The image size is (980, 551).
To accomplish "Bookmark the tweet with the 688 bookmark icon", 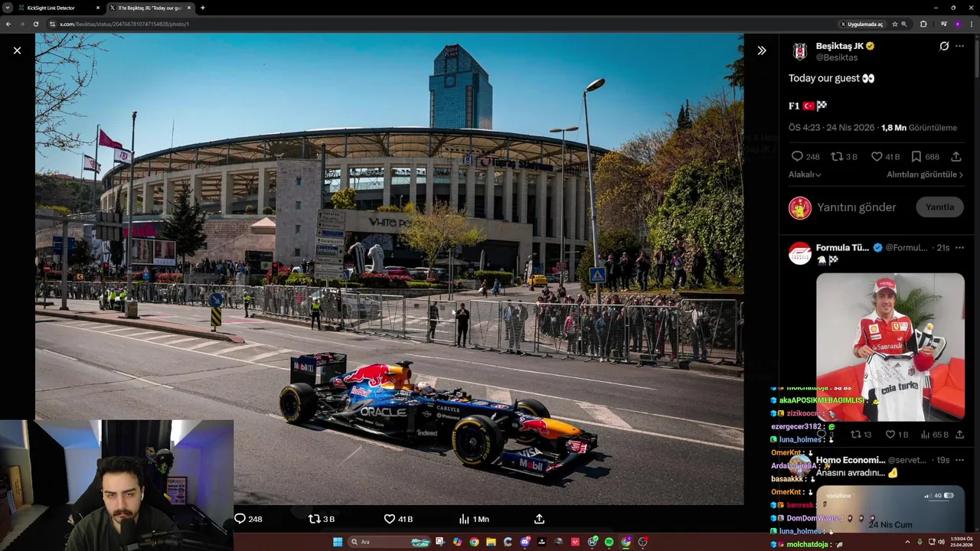I will (916, 156).
